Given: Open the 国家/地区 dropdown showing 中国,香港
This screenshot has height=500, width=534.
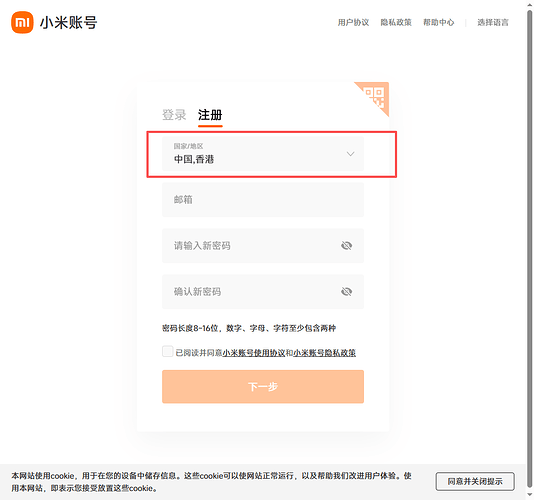Looking at the screenshot, I should (263, 154).
